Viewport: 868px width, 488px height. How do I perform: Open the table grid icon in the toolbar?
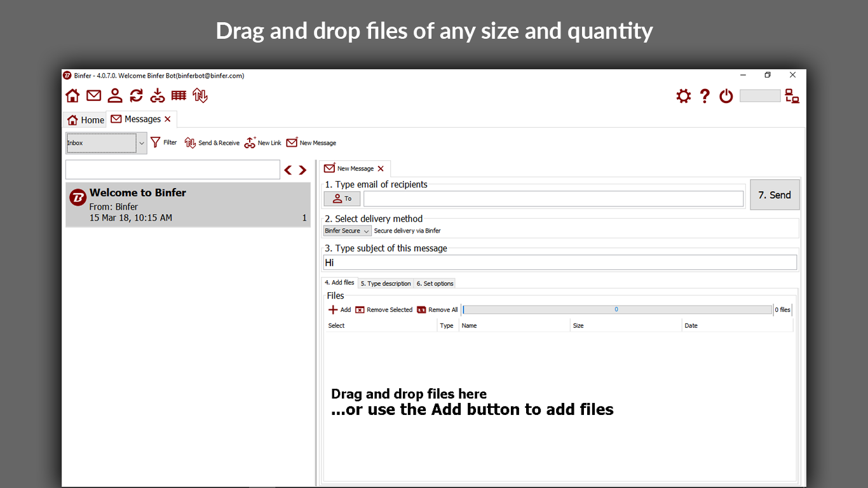coord(179,95)
